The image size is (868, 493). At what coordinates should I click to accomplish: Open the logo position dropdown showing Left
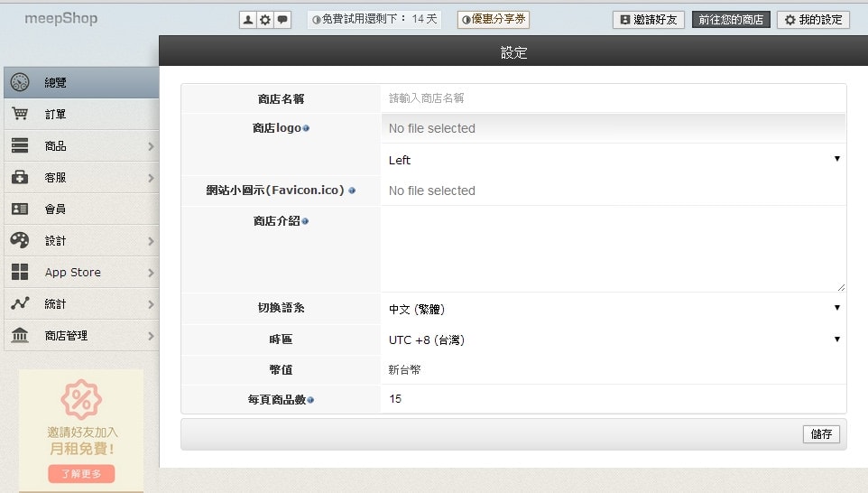[614, 160]
